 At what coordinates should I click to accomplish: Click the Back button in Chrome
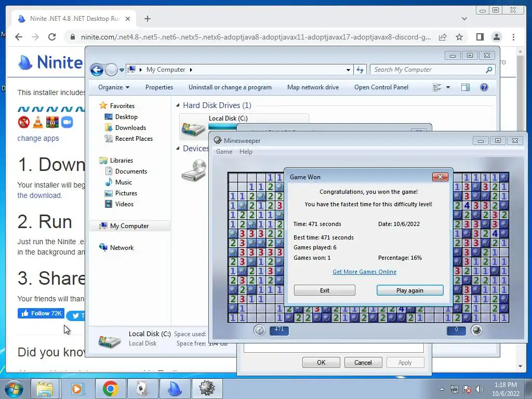pyautogui.click(x=19, y=37)
